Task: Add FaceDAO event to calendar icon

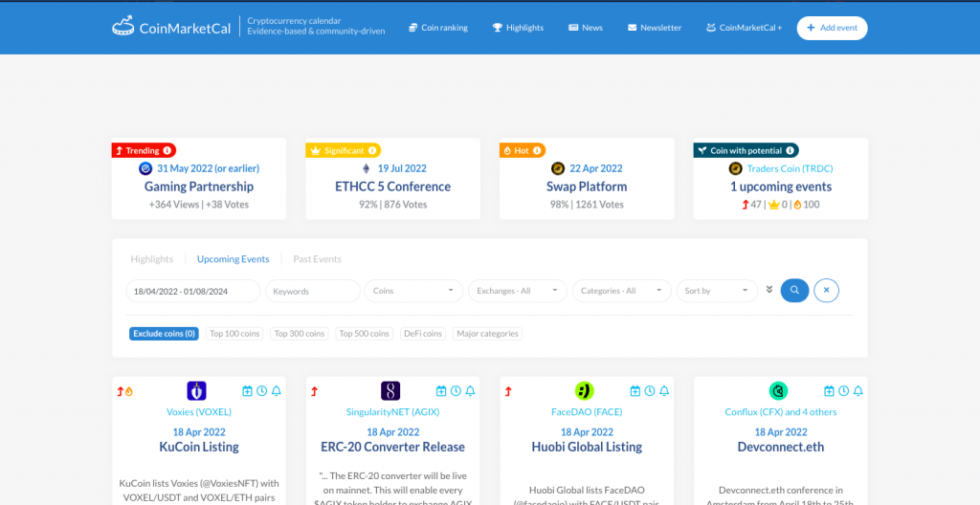Action: 635,391
